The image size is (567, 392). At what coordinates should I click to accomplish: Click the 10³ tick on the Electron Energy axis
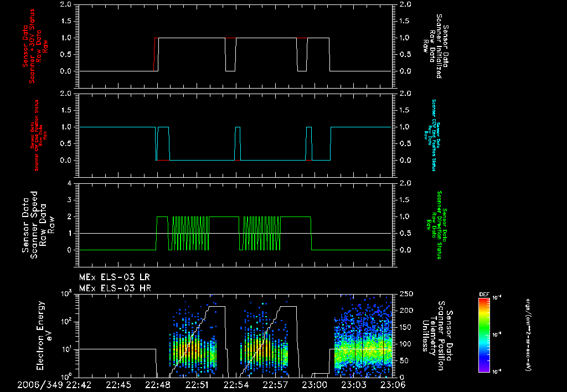click(66, 293)
